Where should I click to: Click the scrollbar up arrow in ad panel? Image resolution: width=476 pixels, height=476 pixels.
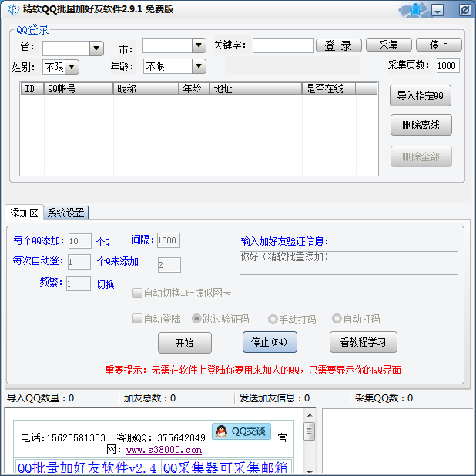click(310, 415)
